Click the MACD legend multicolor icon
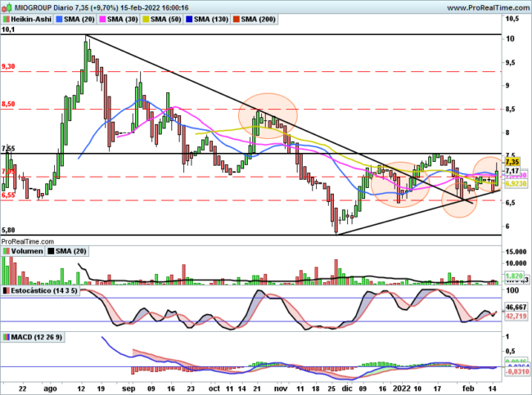The height and width of the screenshot is (395, 532). pos(6,337)
